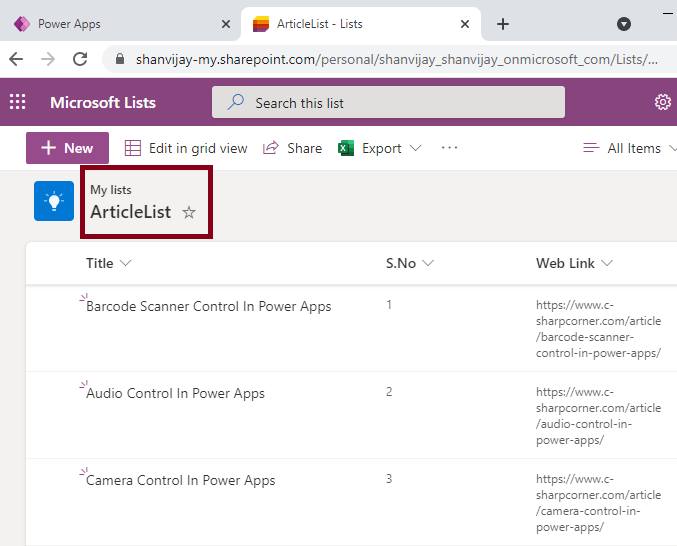Reload the page with the refresh icon
The height and width of the screenshot is (546, 677).
point(80,59)
